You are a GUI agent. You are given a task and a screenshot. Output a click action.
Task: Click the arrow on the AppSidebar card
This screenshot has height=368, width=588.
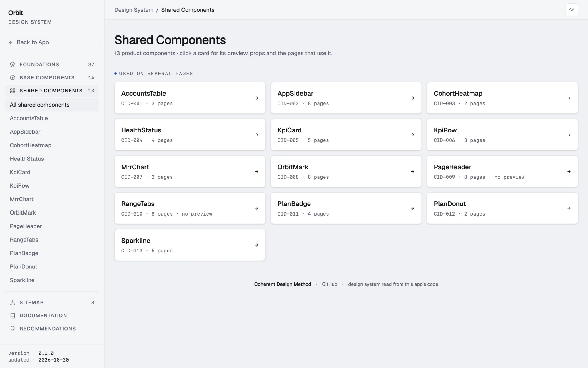[x=413, y=98]
